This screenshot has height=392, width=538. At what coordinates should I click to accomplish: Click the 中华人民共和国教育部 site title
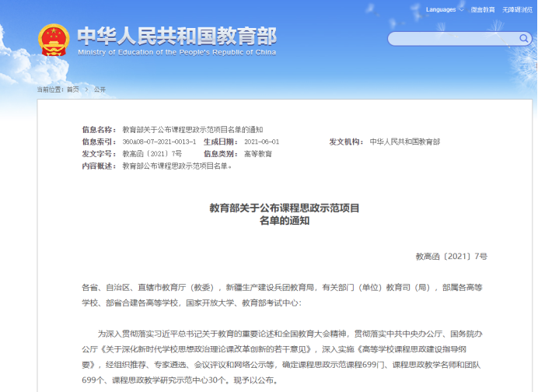coord(176,36)
